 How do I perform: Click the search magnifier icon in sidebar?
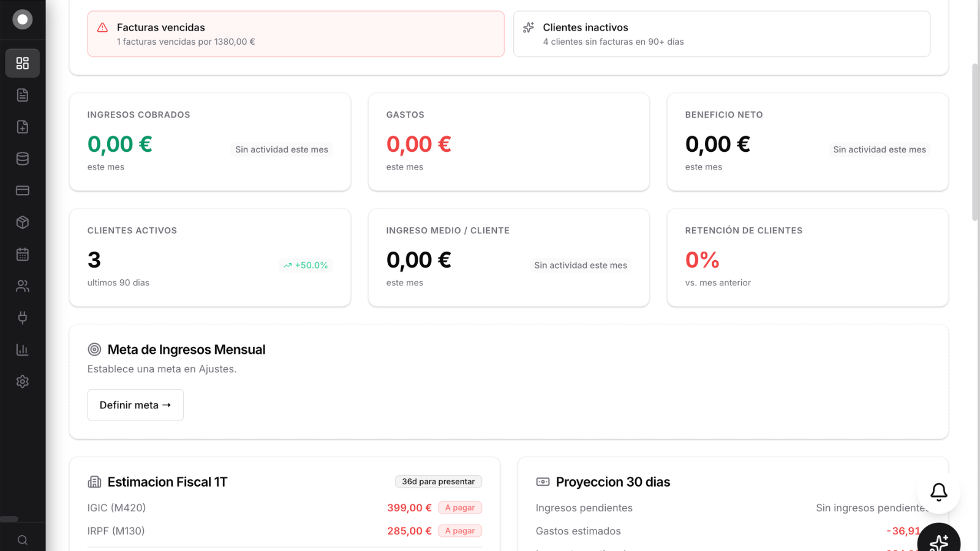coord(23,540)
